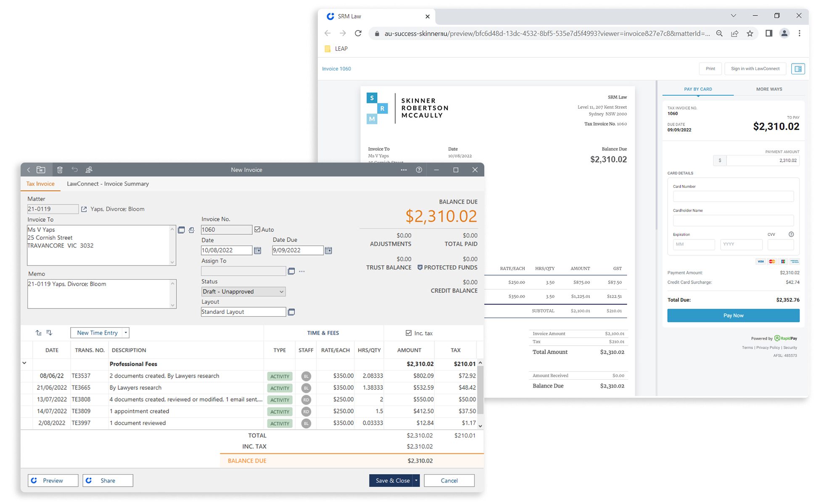
Task: Open the calendar picker for Date Due 9/09/2022
Action: pyautogui.click(x=328, y=250)
